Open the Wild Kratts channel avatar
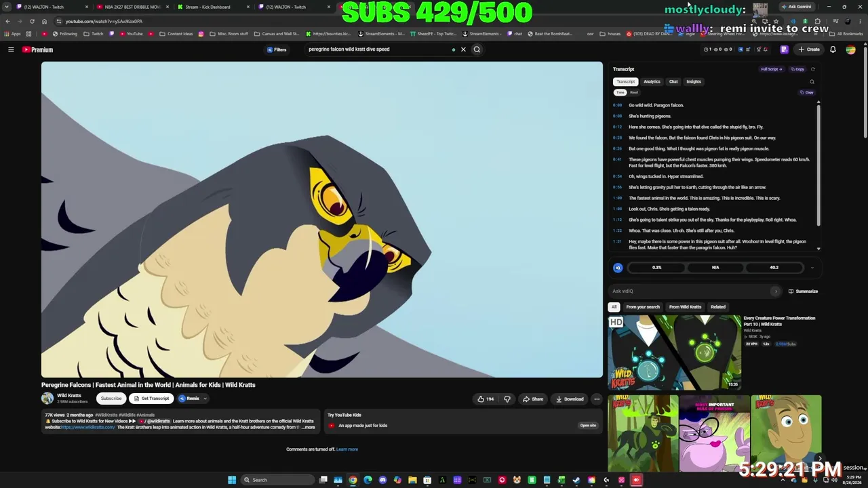 [x=47, y=399]
